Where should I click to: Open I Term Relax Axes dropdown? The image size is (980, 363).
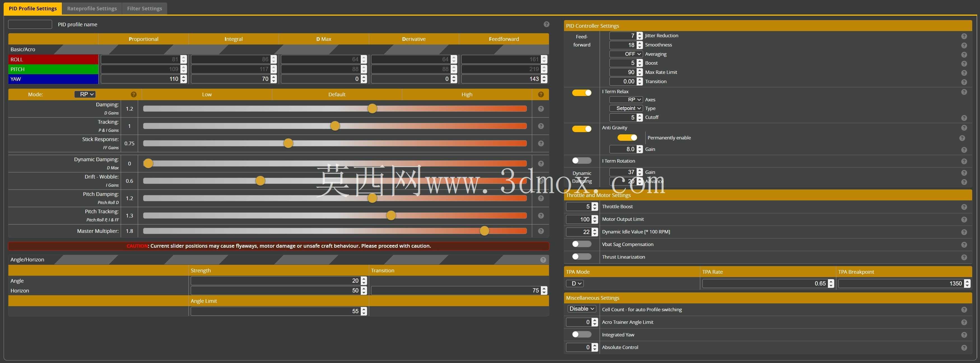coord(626,100)
